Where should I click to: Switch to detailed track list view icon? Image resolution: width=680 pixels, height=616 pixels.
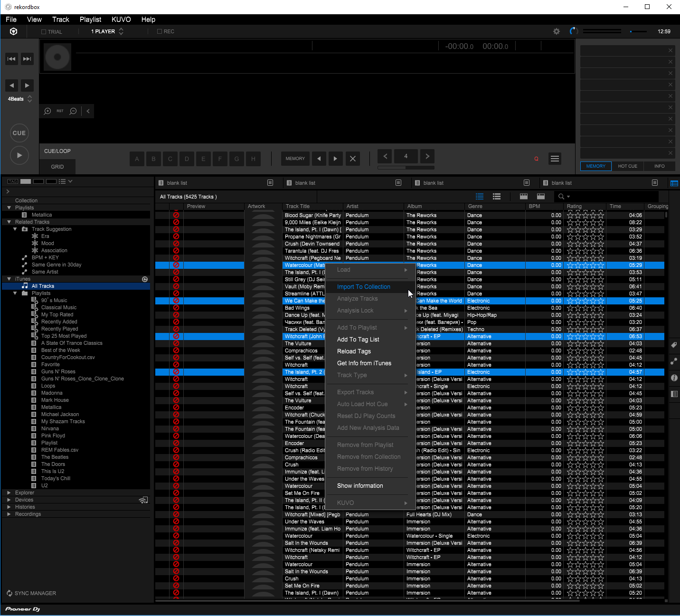pos(480,197)
